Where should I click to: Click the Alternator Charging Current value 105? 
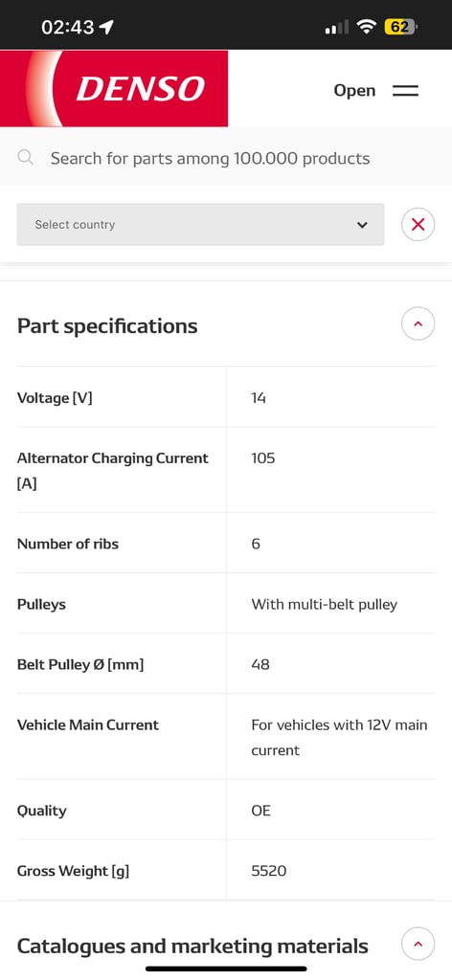pos(263,458)
